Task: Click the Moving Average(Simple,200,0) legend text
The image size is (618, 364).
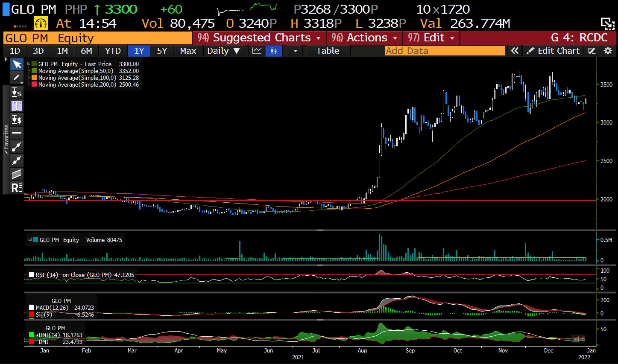Action: click(x=77, y=84)
